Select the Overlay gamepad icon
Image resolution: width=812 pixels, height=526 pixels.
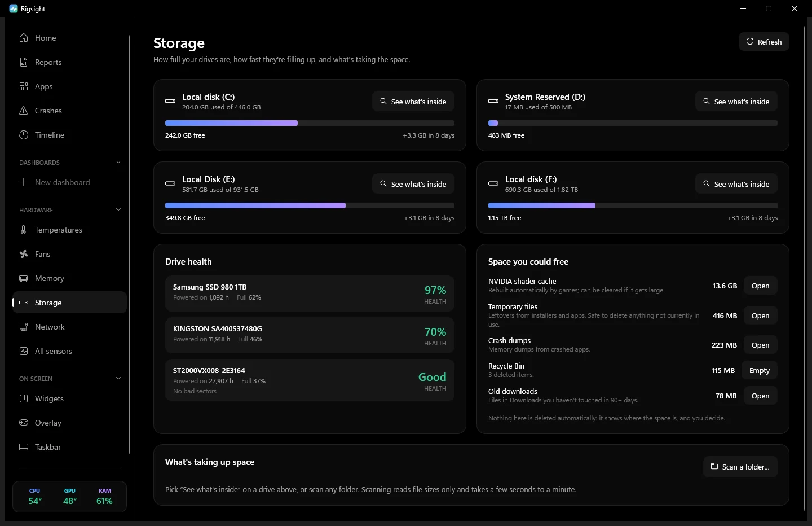click(24, 423)
